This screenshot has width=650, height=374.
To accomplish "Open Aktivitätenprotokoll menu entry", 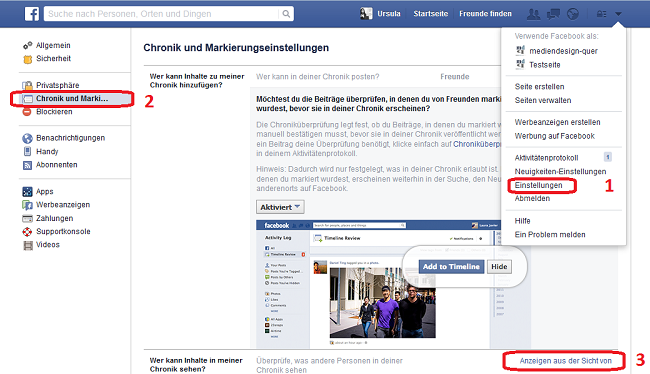I will pyautogui.click(x=546, y=158).
